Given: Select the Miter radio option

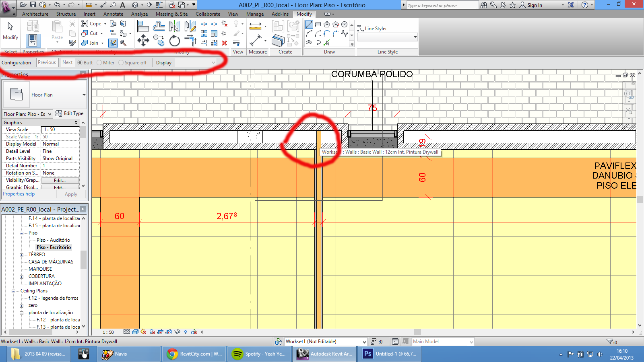Looking at the screenshot, I should point(99,63).
